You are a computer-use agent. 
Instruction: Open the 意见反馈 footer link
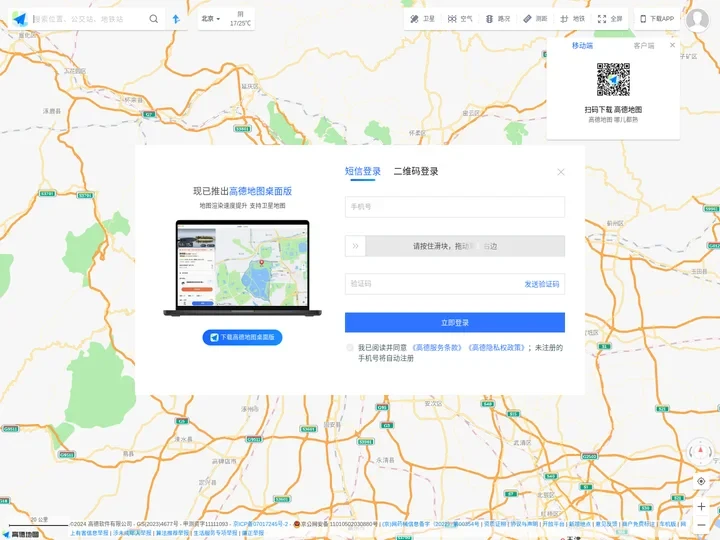click(606, 524)
